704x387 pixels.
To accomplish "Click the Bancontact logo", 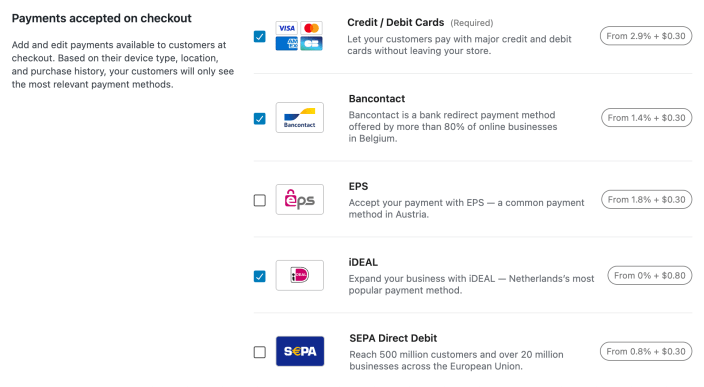I will pyautogui.click(x=299, y=118).
